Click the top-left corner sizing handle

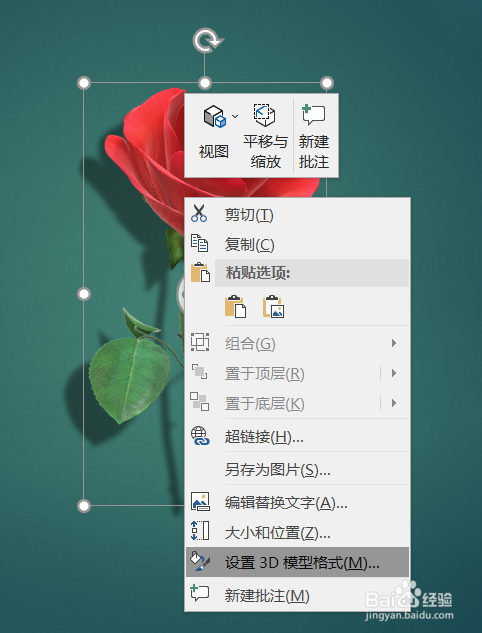point(84,83)
